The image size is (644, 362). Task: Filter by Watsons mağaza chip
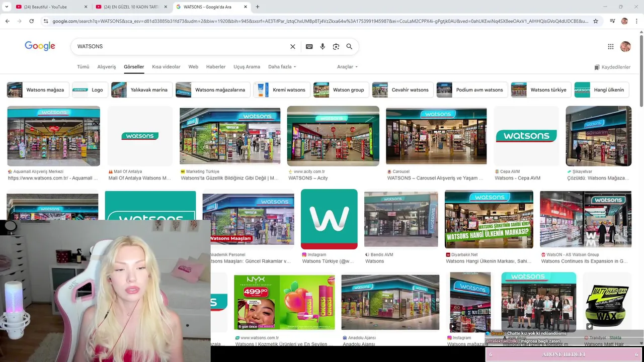coord(38,90)
